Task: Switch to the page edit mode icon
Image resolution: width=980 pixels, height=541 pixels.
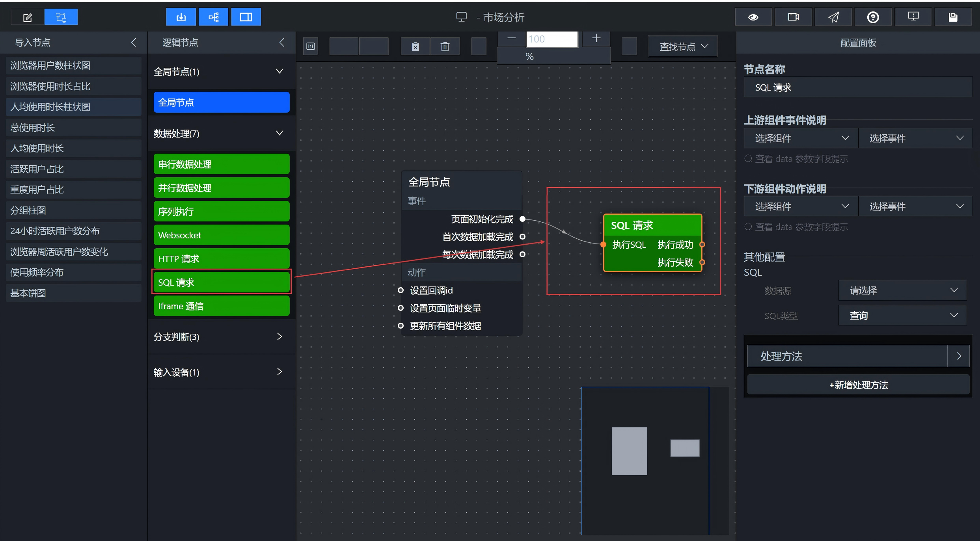Action: pos(28,17)
